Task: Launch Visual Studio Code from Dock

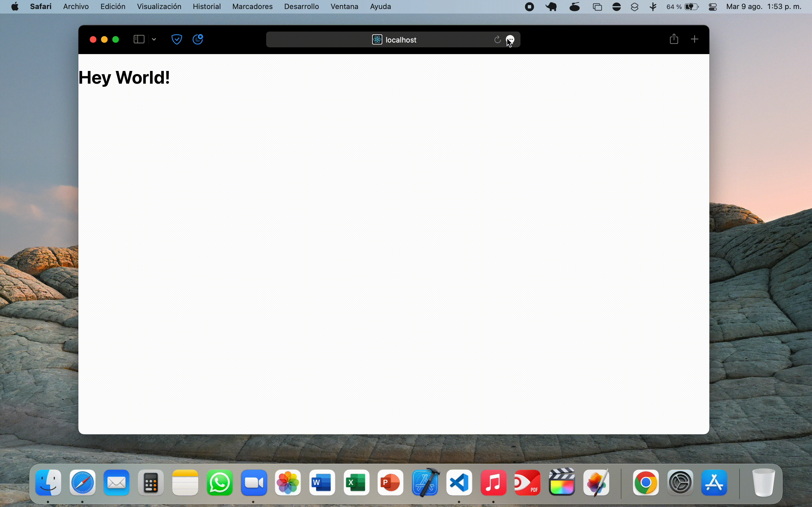Action: (x=459, y=483)
